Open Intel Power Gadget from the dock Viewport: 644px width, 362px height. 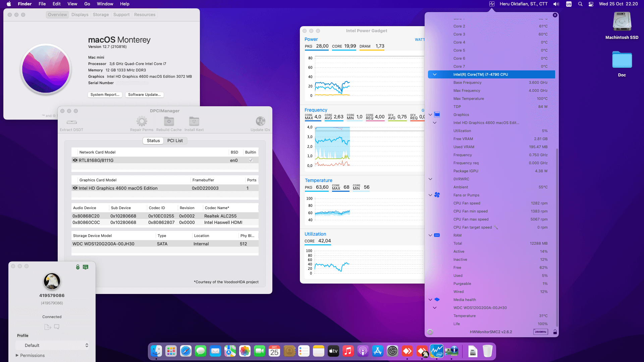pos(437,351)
